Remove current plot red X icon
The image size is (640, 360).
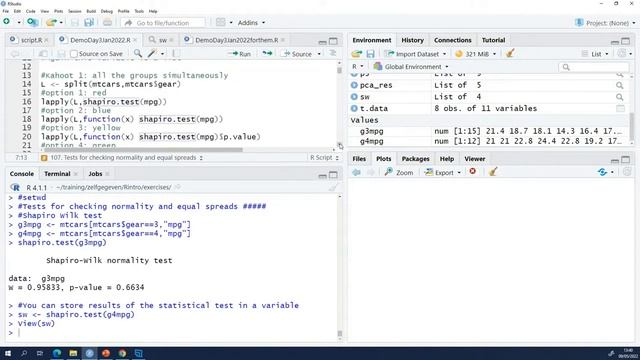click(x=473, y=171)
